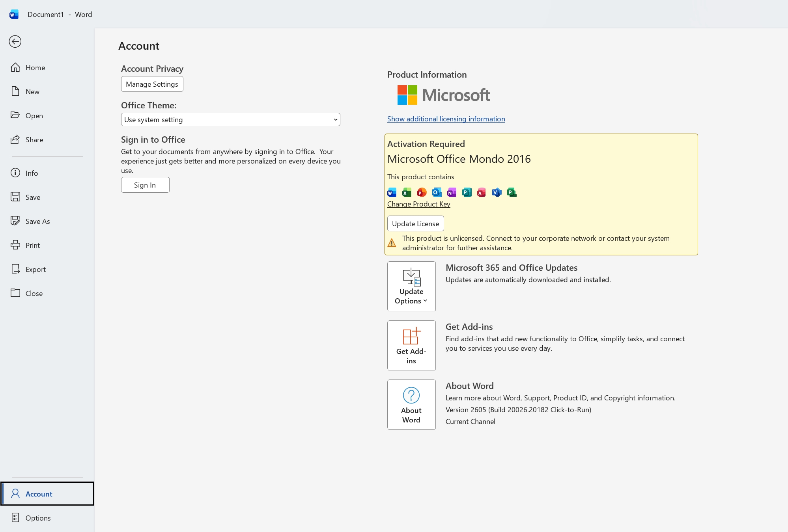Screen dimensions: 788x532
Task: Click Manage Settings under Account Privacy
Action: (152, 84)
